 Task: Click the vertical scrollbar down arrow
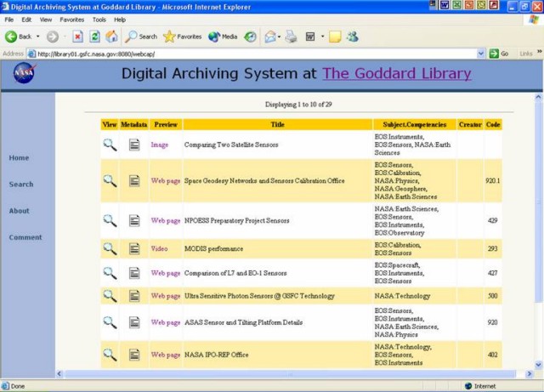(x=538, y=365)
